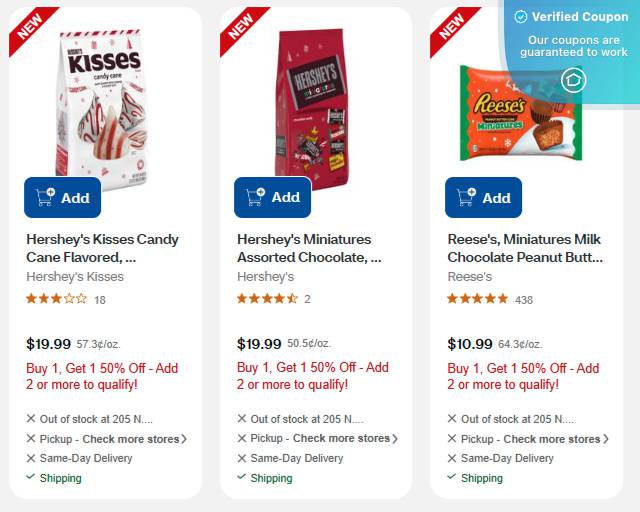The width and height of the screenshot is (640, 512).
Task: View the three-star rating for Hershey's Kisses
Action: pos(57,299)
